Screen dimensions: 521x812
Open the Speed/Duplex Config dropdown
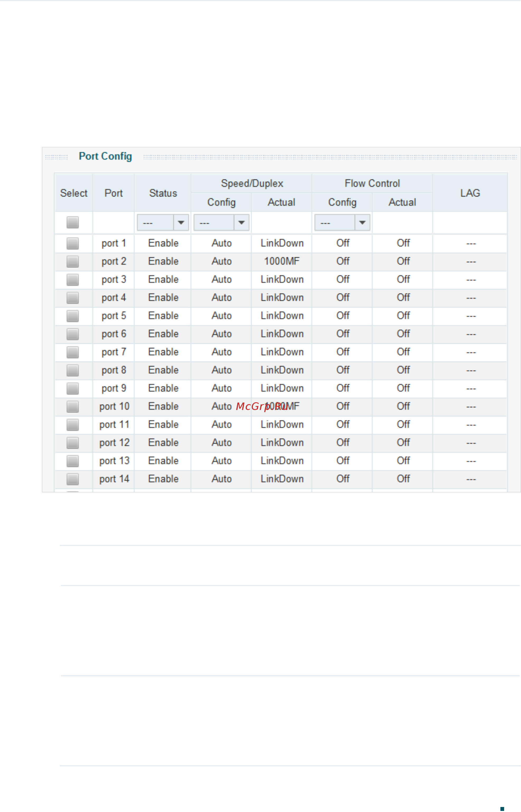pyautogui.click(x=221, y=222)
